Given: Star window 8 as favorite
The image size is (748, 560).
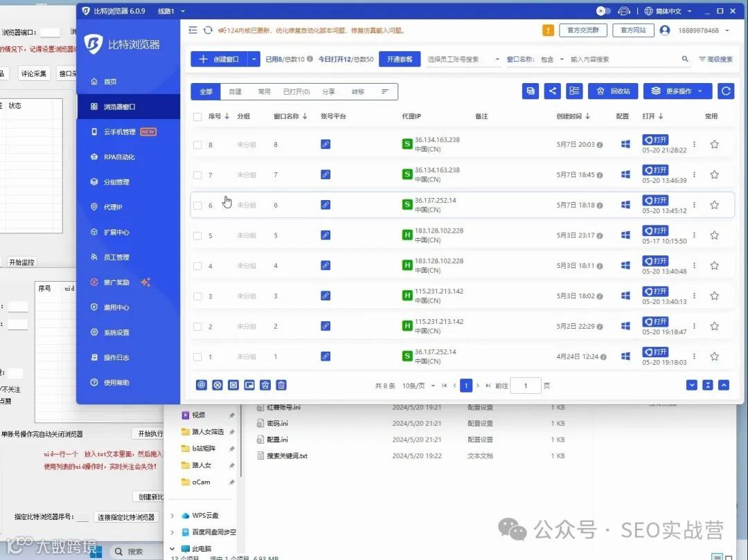Looking at the screenshot, I should click(714, 145).
